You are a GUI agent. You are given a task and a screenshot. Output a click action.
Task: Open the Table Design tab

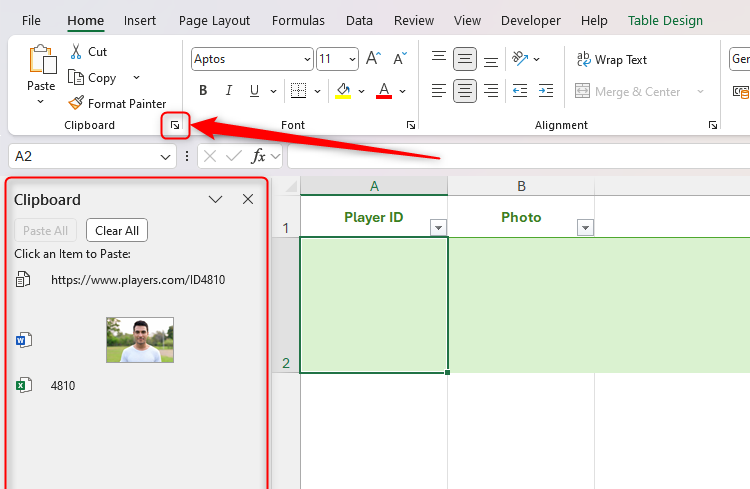pos(679,20)
